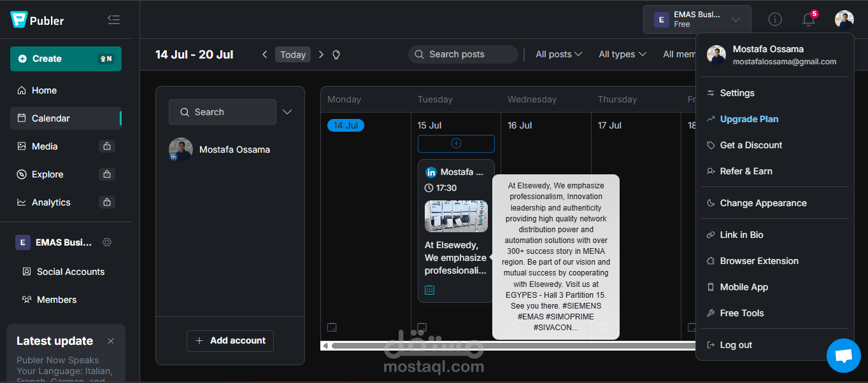Image resolution: width=868 pixels, height=383 pixels.
Task: Open the All types dropdown
Action: (622, 54)
